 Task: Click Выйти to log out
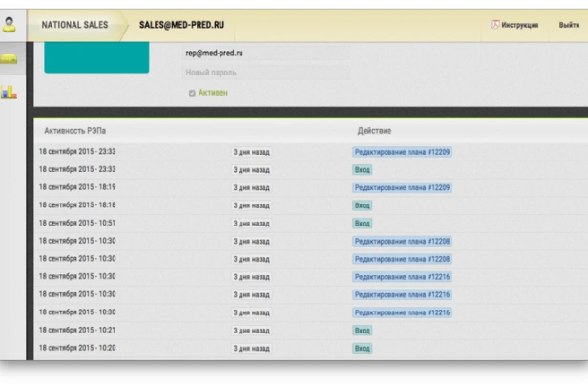tap(568, 25)
